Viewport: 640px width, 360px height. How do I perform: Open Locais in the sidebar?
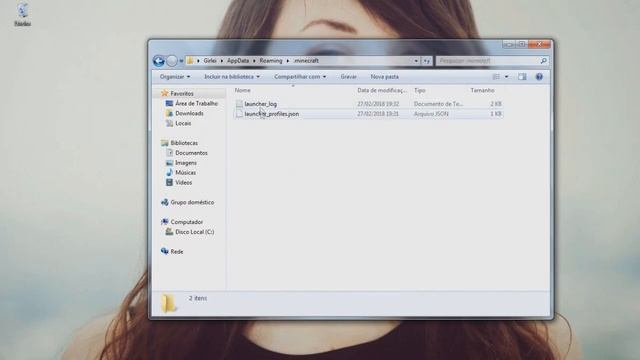[x=183, y=123]
